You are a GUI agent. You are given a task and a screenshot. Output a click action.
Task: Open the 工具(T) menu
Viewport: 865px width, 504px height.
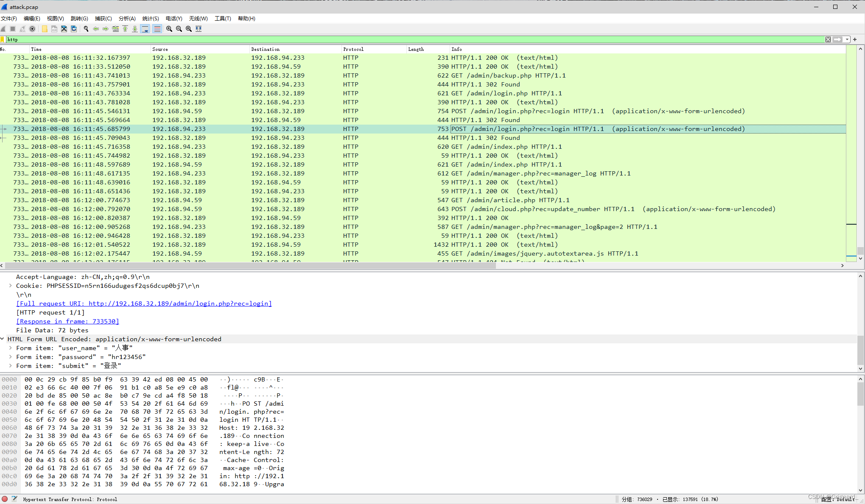point(223,18)
